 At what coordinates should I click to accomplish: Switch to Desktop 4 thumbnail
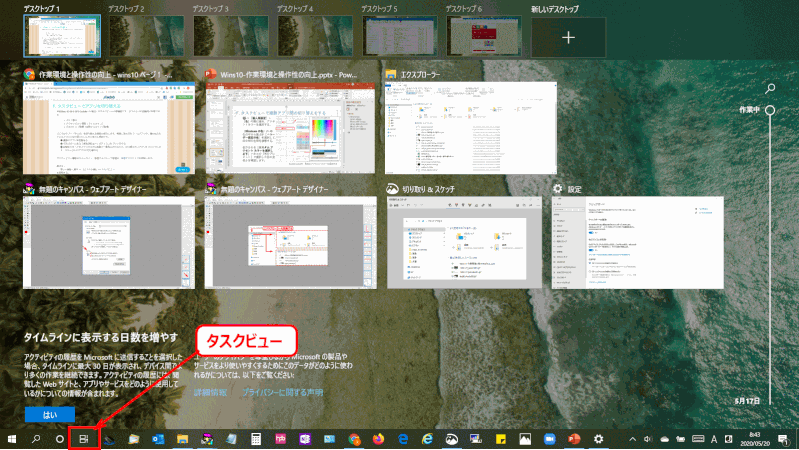(x=315, y=36)
